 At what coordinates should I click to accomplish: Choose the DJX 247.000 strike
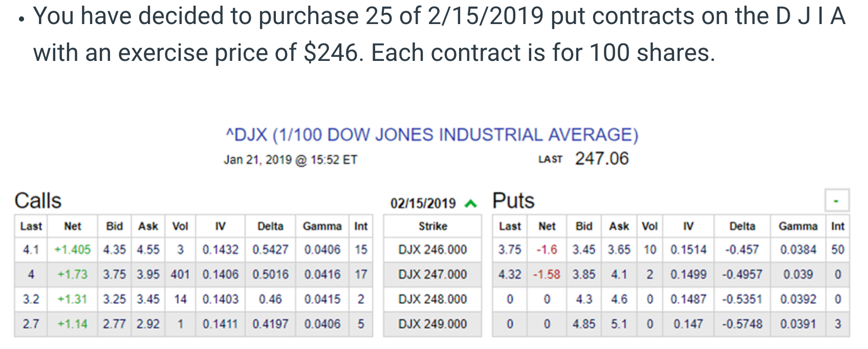pos(432,274)
